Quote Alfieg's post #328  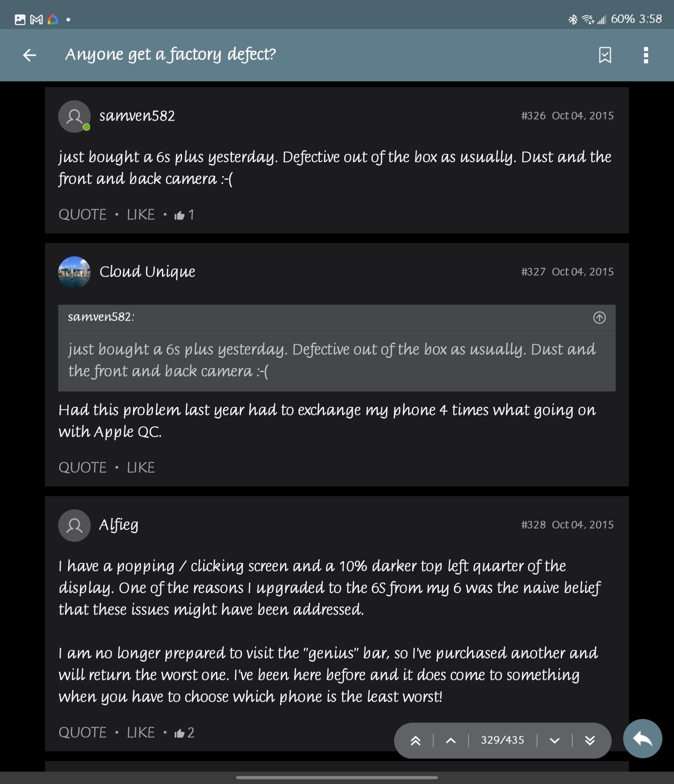coord(82,732)
